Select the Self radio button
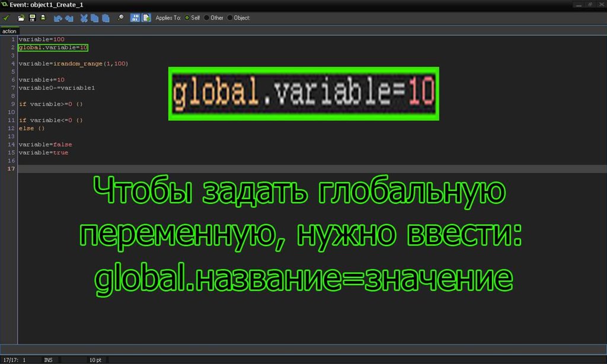607x364 pixels. [x=188, y=18]
